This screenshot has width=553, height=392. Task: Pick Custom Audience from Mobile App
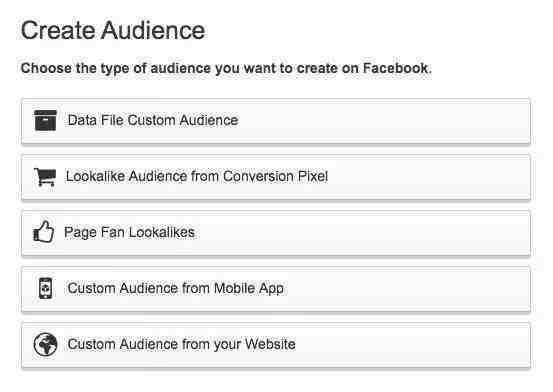[276, 289]
